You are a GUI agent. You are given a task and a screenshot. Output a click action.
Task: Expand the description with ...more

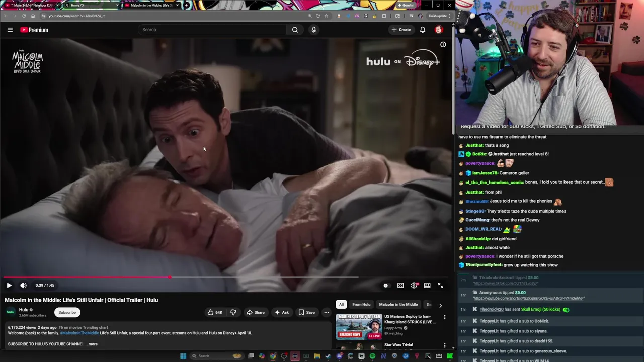pyautogui.click(x=92, y=344)
